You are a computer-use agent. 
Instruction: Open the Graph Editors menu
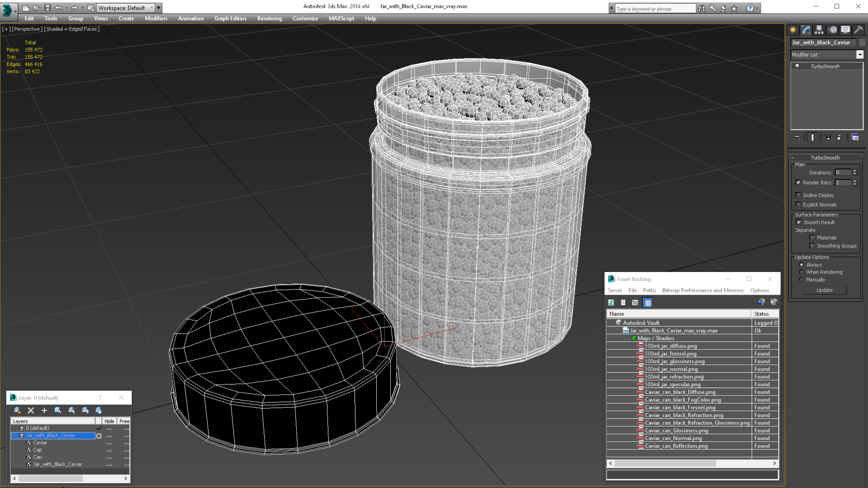[x=230, y=18]
